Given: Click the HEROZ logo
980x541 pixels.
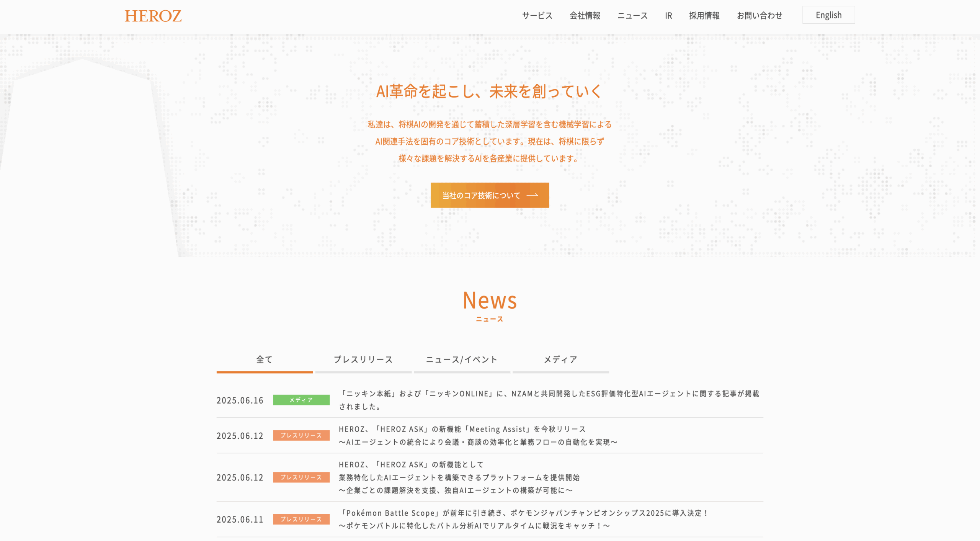Looking at the screenshot, I should coord(153,16).
